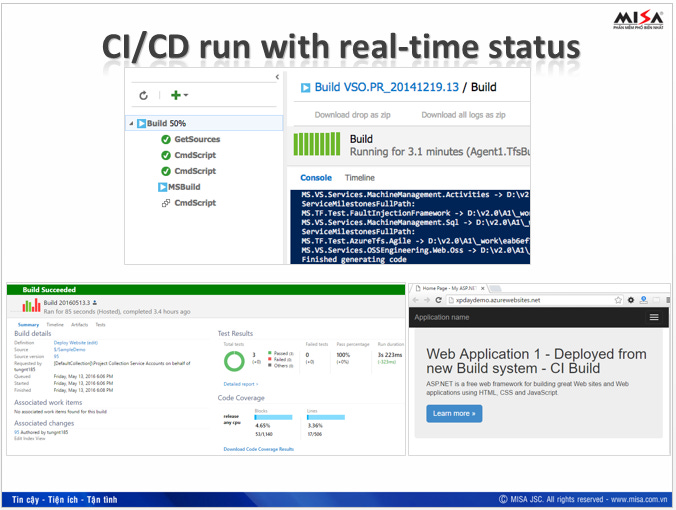Click Download drop as zip
The width and height of the screenshot is (676, 510).
click(x=353, y=115)
